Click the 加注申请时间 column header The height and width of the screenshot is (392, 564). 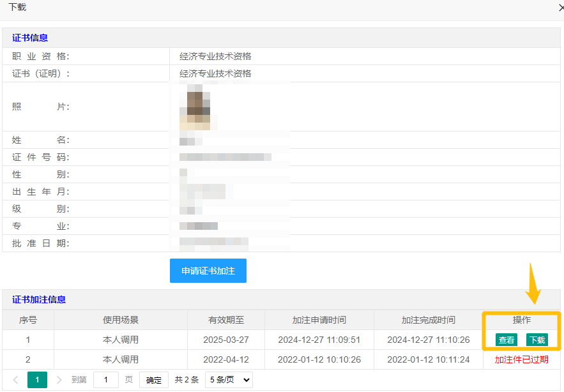(x=319, y=320)
